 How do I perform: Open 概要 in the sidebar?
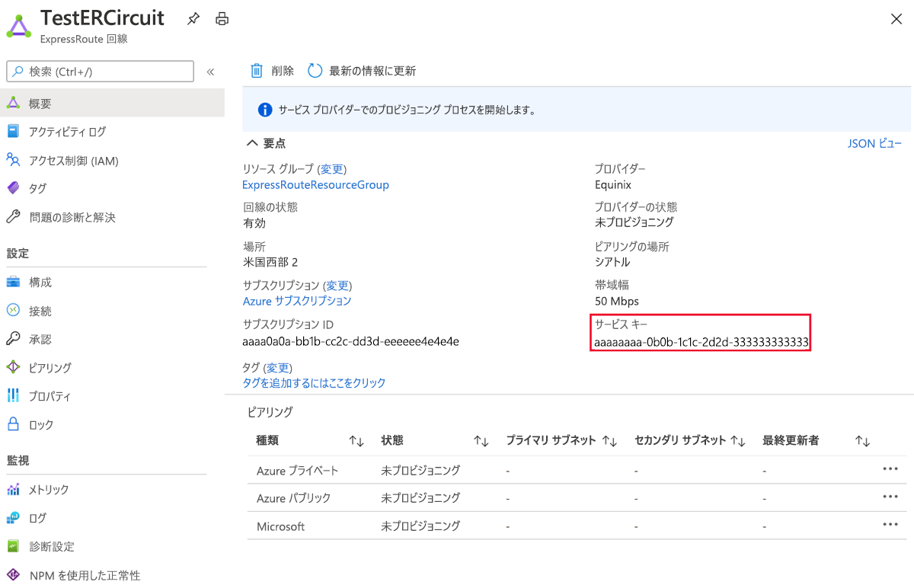pyautogui.click(x=112, y=104)
